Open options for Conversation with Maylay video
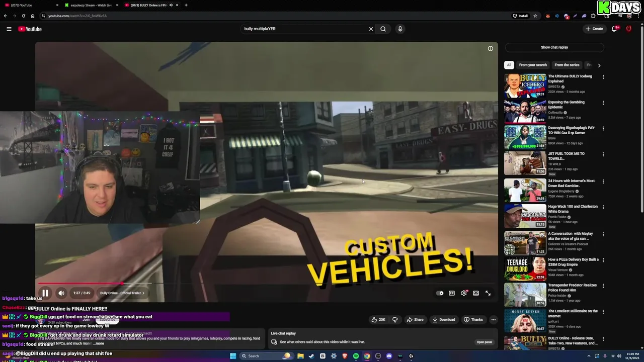This screenshot has width=644, height=362. click(x=603, y=234)
